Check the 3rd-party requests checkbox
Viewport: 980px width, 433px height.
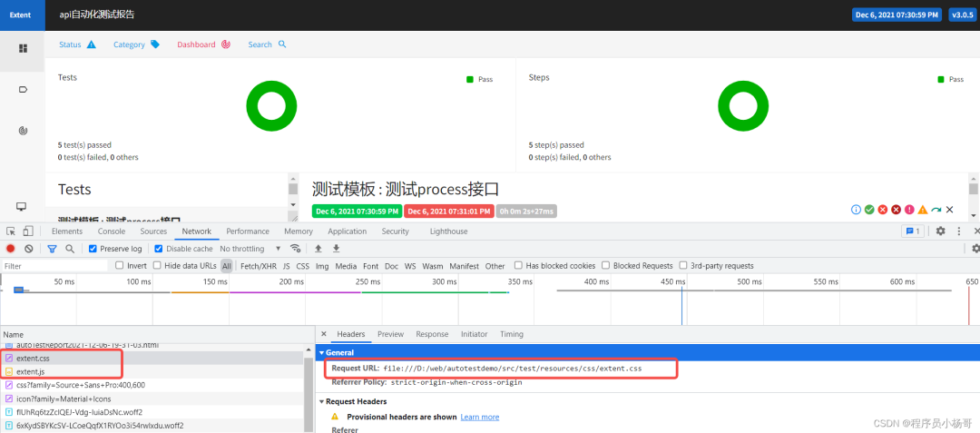coord(683,266)
